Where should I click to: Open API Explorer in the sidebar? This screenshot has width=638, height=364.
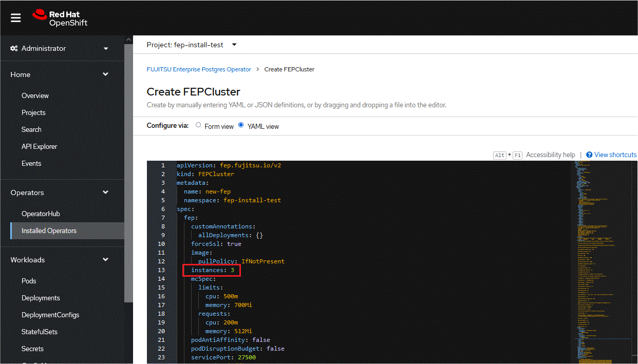[x=39, y=146]
